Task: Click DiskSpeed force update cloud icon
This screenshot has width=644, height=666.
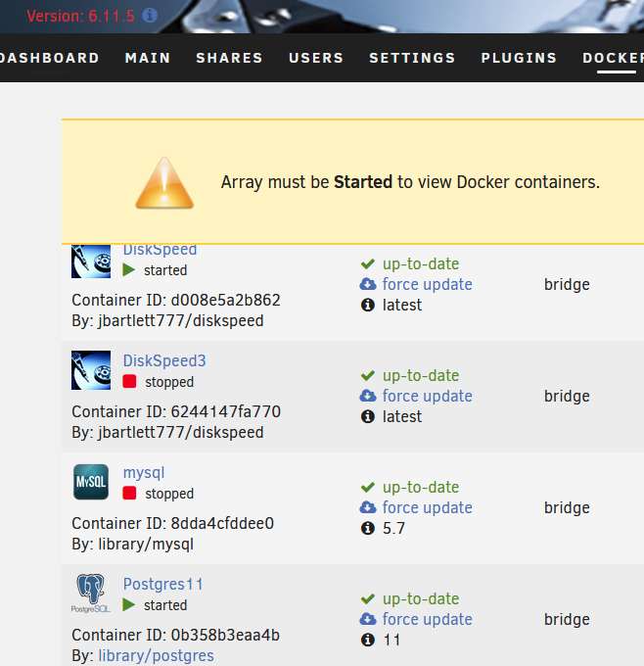Action: [x=368, y=284]
